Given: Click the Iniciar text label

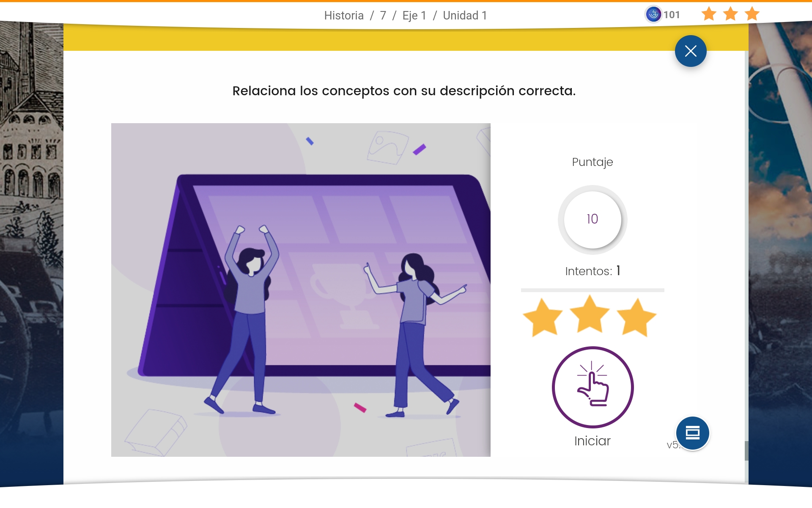Looking at the screenshot, I should click(x=592, y=441).
